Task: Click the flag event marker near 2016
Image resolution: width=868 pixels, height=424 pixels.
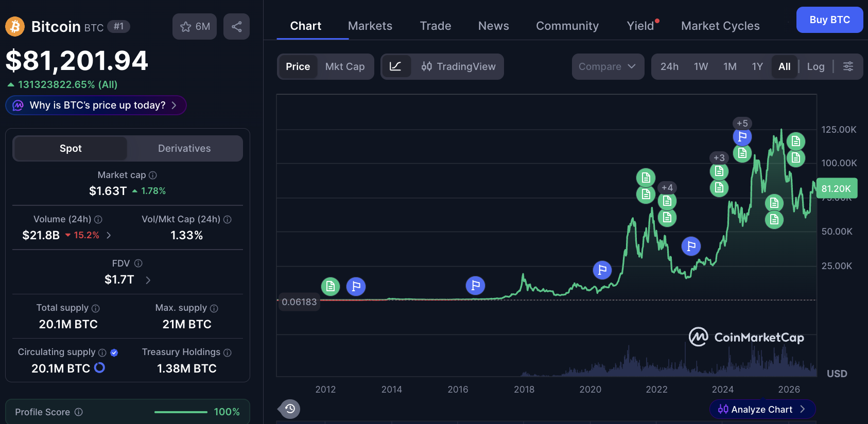Action: [475, 285]
